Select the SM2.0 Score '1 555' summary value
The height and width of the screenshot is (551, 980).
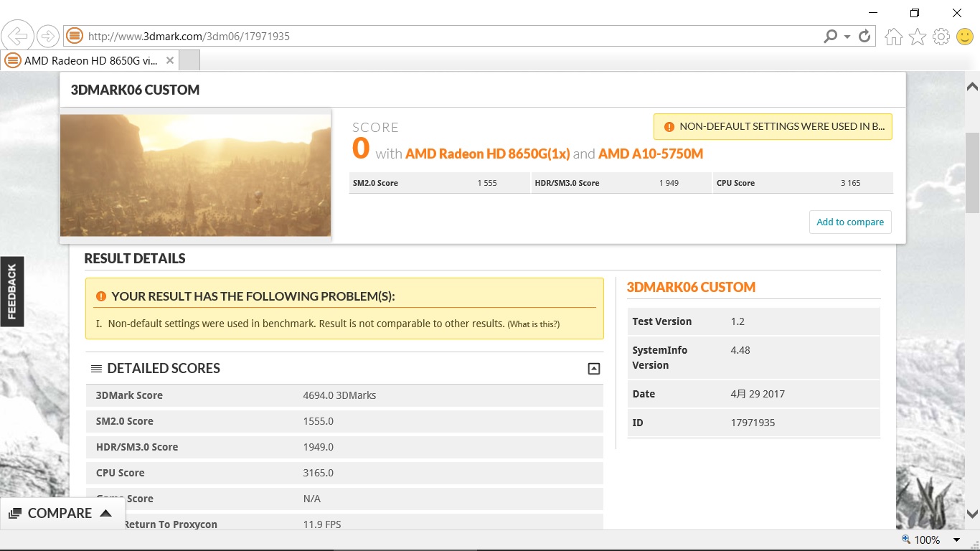(x=487, y=183)
